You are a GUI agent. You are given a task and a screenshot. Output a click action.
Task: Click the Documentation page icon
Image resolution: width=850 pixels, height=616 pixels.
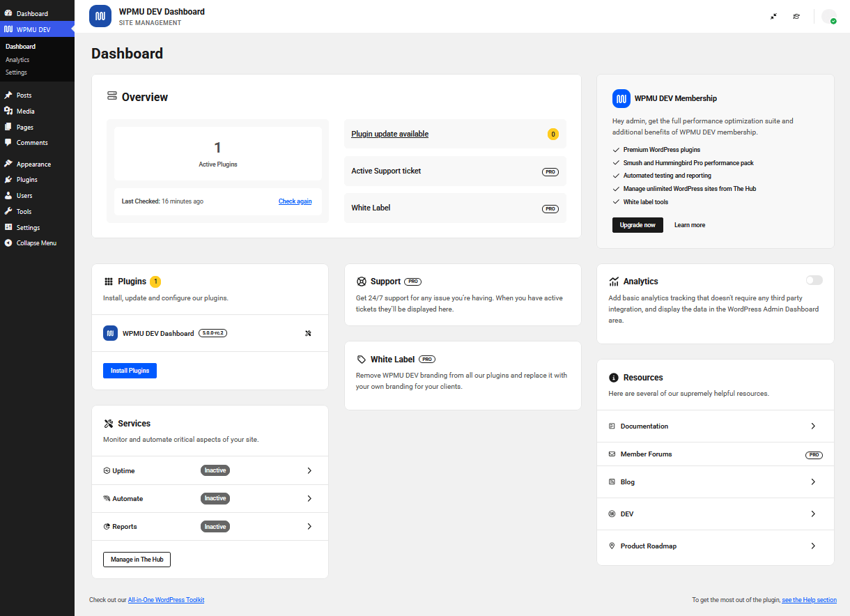[612, 426]
